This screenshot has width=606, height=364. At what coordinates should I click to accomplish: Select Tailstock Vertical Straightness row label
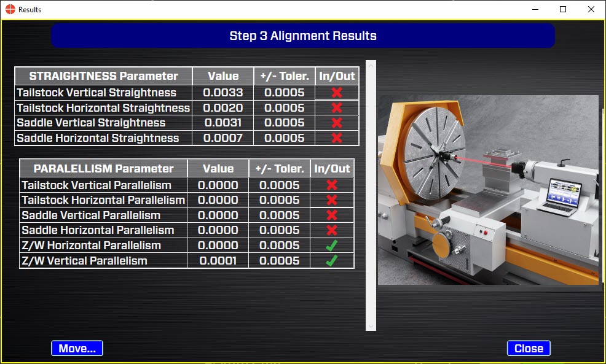click(x=96, y=93)
